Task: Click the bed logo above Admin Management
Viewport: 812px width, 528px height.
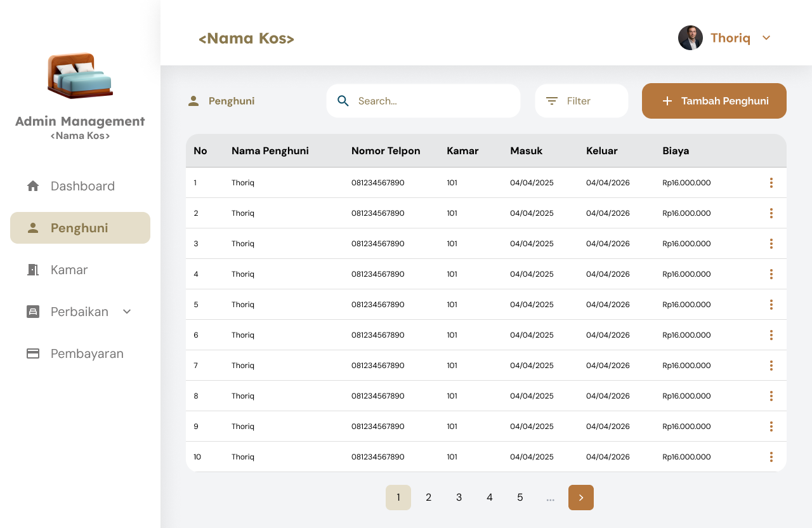Action: coord(80,76)
